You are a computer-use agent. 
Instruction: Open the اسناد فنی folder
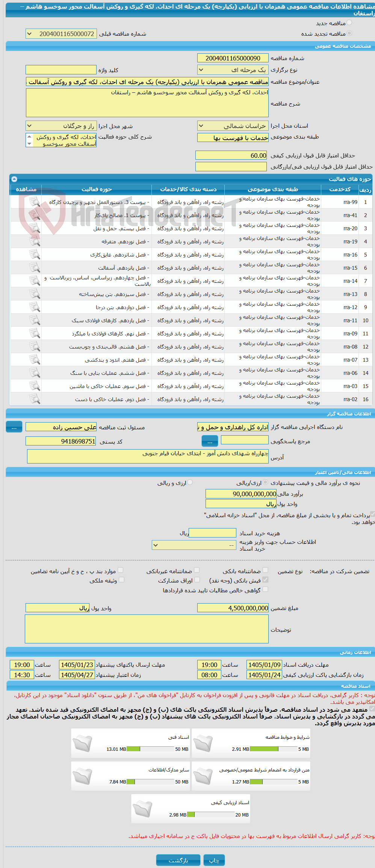82,744
